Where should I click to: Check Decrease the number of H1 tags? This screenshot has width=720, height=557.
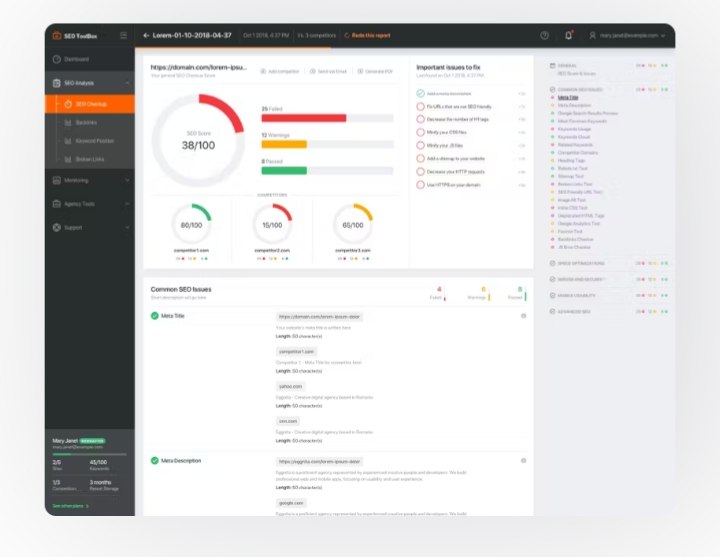click(x=420, y=119)
